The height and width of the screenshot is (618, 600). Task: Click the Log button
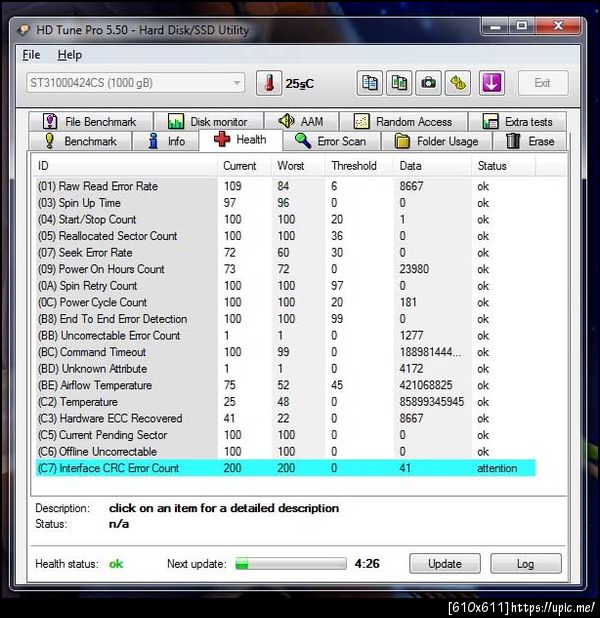point(525,564)
